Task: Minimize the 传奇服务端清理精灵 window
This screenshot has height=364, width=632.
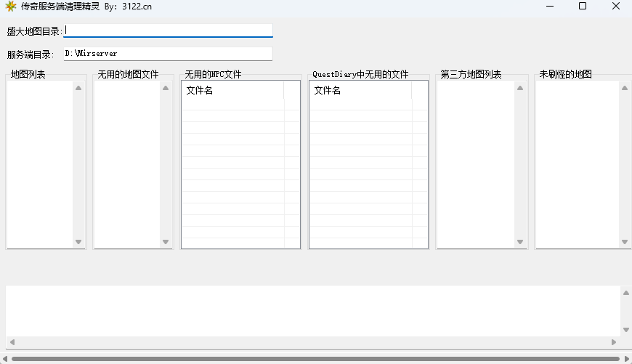Action: [x=550, y=6]
